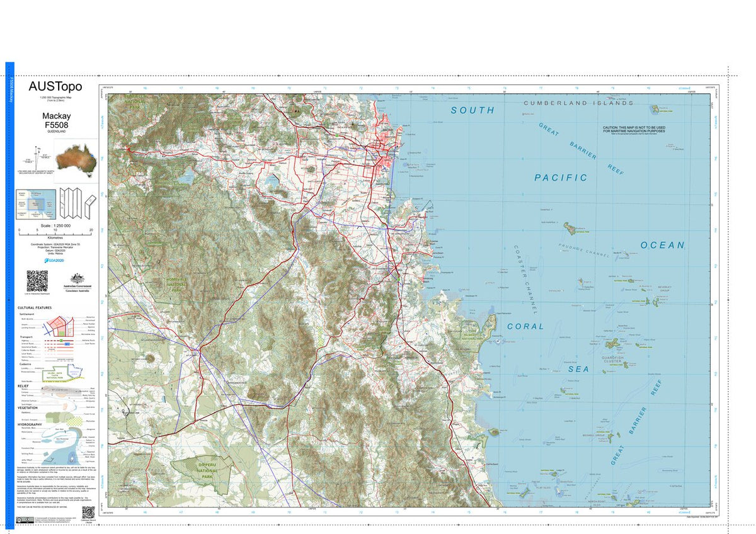Click the Link to Interactive Dashboard text
The image size is (756, 534).
click(37, 293)
